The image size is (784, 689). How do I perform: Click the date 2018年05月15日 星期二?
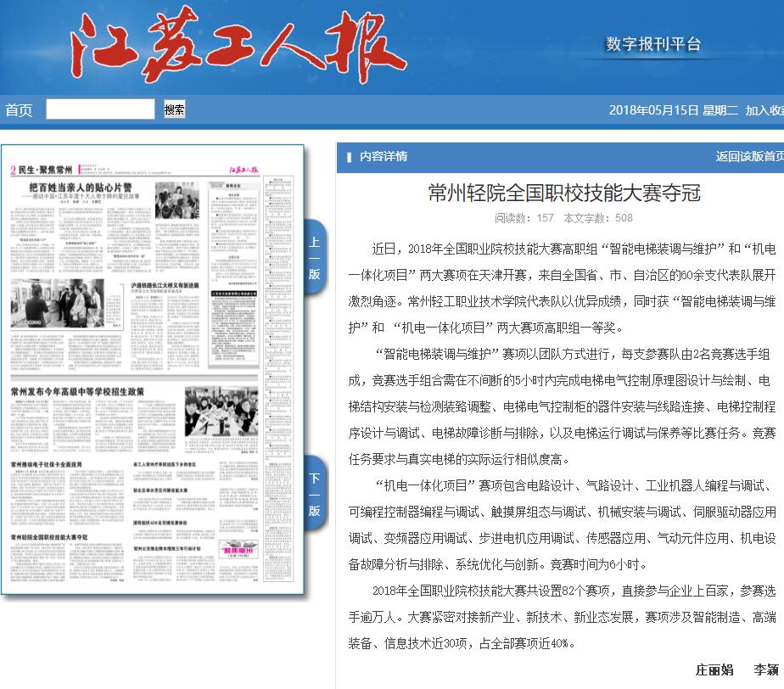click(x=673, y=110)
